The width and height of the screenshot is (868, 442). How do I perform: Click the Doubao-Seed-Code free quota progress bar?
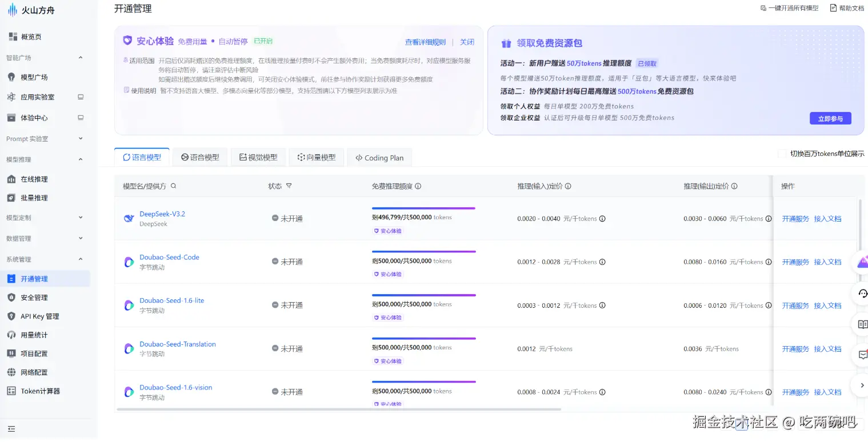(423, 252)
